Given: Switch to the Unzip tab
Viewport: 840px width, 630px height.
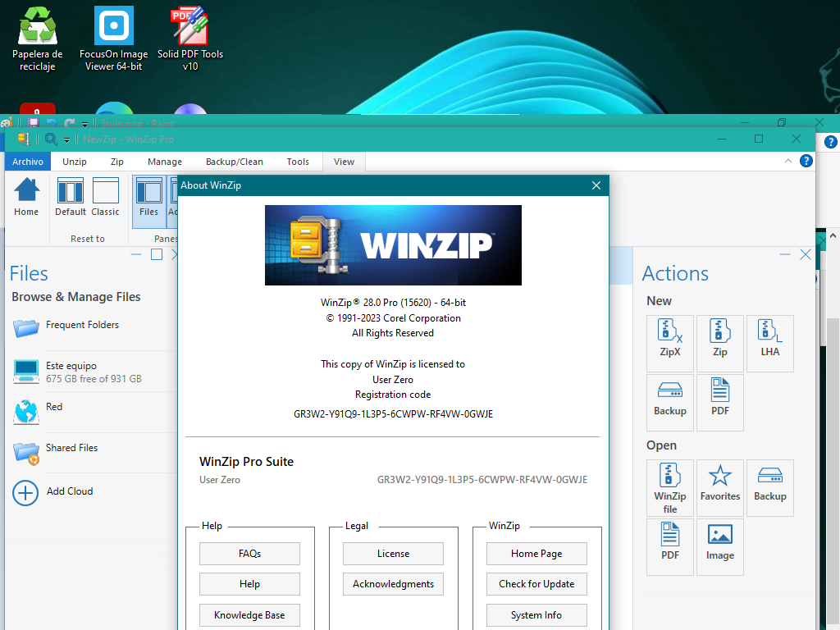Looking at the screenshot, I should click(x=75, y=162).
